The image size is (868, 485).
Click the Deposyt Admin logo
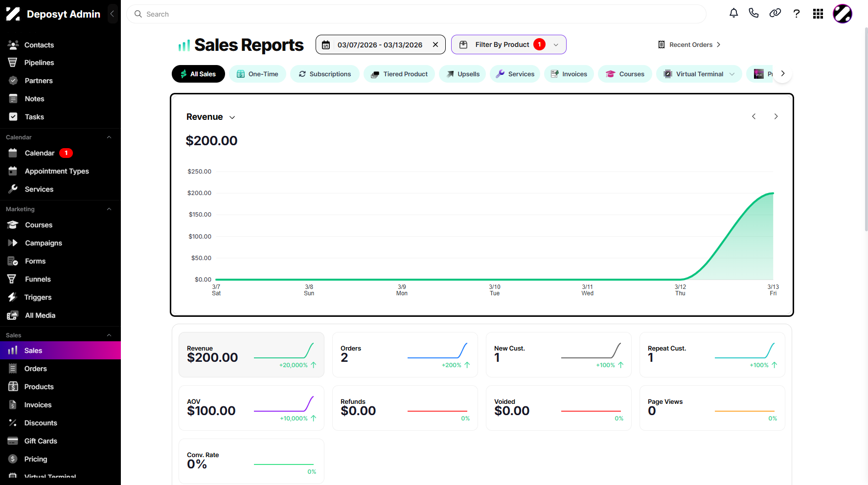[53, 14]
